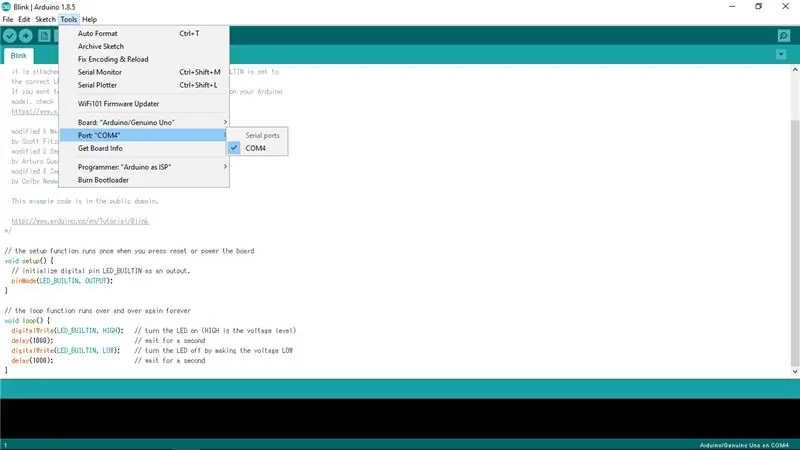Launch WiFi101 Firmware Updater

[144, 104]
